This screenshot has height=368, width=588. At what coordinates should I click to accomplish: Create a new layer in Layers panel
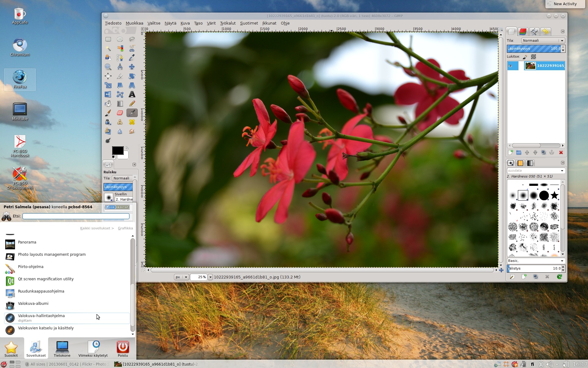511,152
